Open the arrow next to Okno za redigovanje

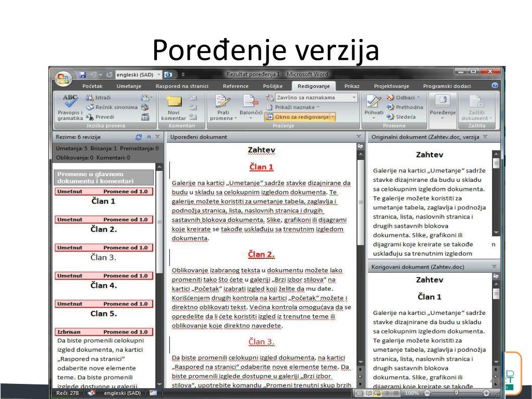coord(332,117)
